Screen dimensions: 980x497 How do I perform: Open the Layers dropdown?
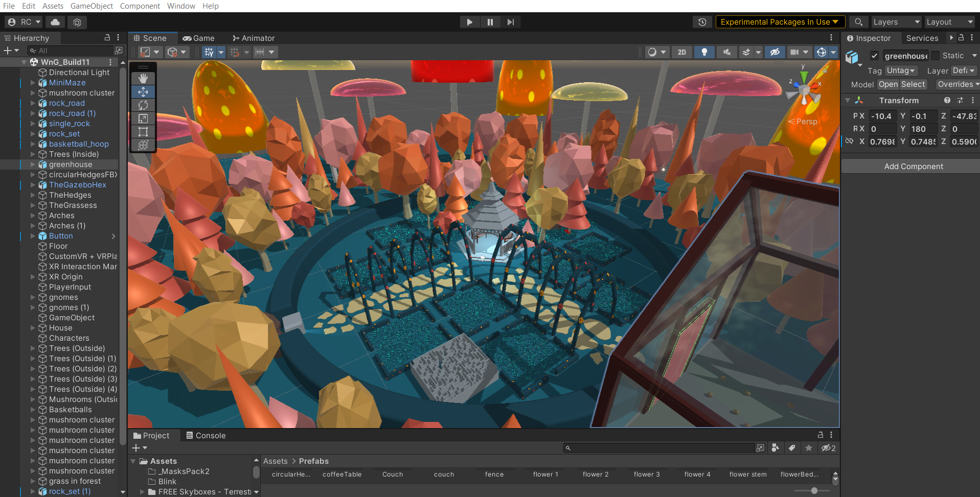coord(896,22)
